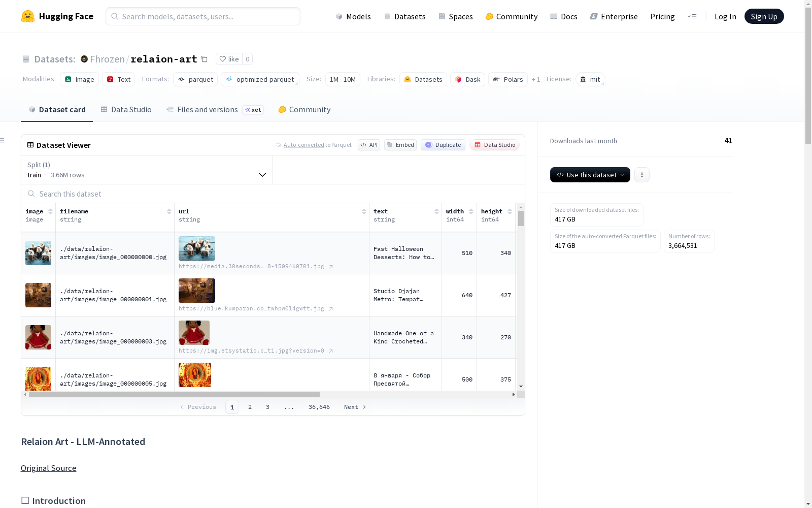The image size is (812, 508).
Task: Select the parquet format tag
Action: 195,79
